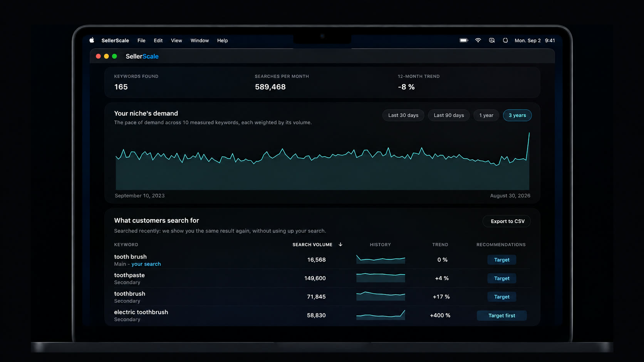Click the 'Your niche's demand' heading
The height and width of the screenshot is (362, 644).
tap(146, 113)
